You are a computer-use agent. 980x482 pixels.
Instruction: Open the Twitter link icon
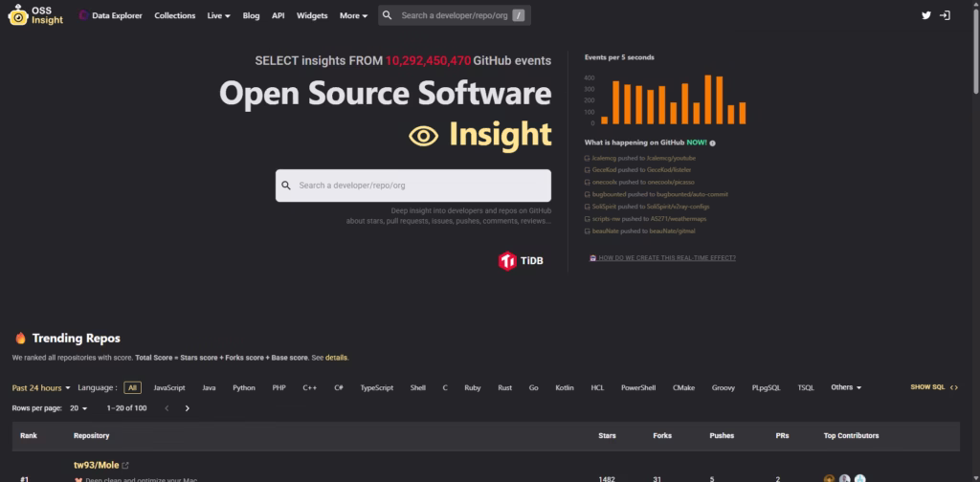[925, 15]
